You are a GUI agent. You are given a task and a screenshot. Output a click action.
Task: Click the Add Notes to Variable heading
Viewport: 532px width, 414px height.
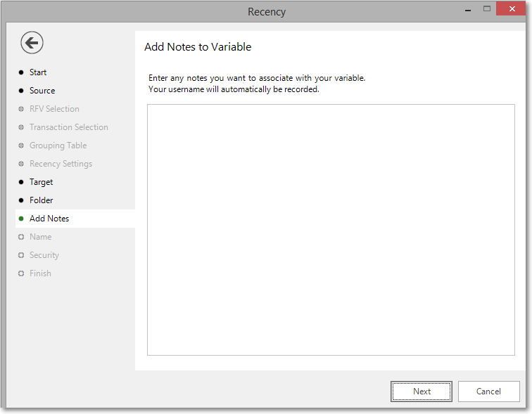[198, 47]
